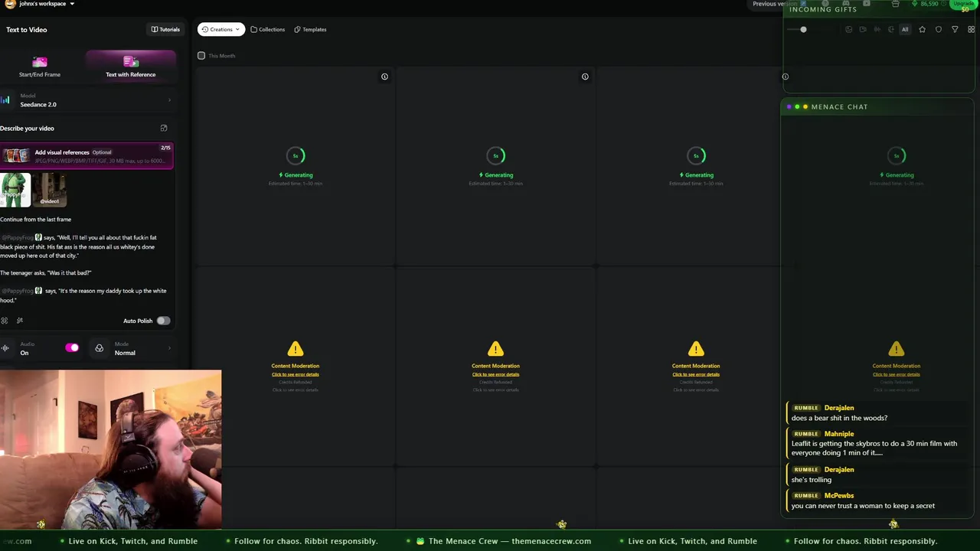Expand the Mode Normal selector
Image resolution: width=980 pixels, height=551 pixels.
[x=132, y=348]
